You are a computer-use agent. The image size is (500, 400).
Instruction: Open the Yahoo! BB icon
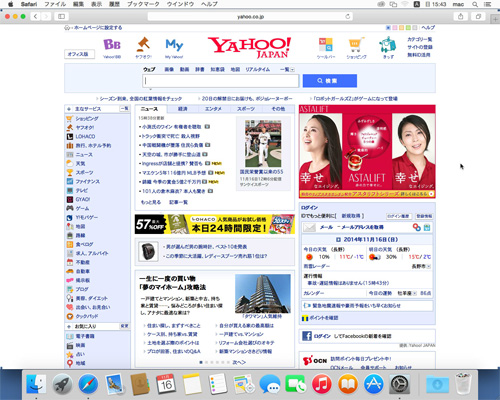(x=112, y=45)
